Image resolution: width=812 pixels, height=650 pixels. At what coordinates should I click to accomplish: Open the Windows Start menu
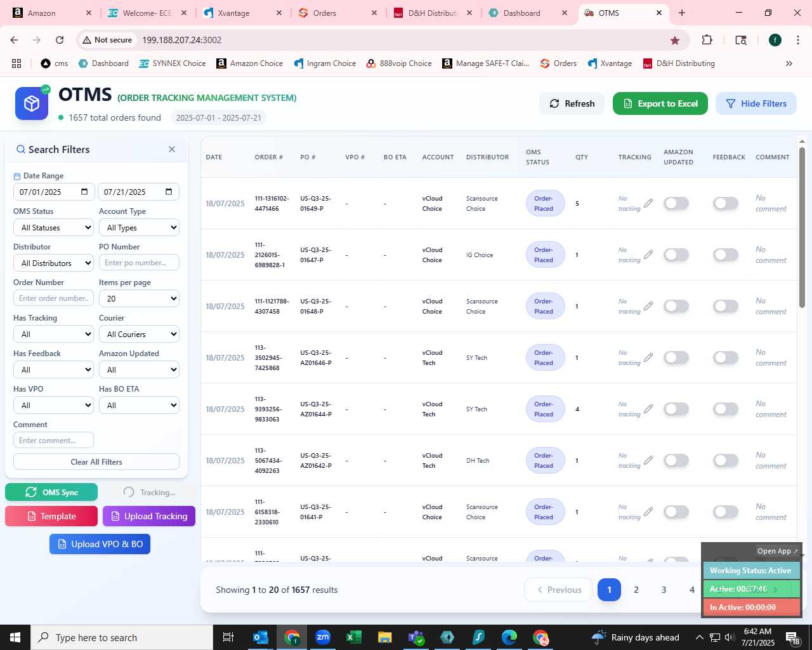pos(15,637)
